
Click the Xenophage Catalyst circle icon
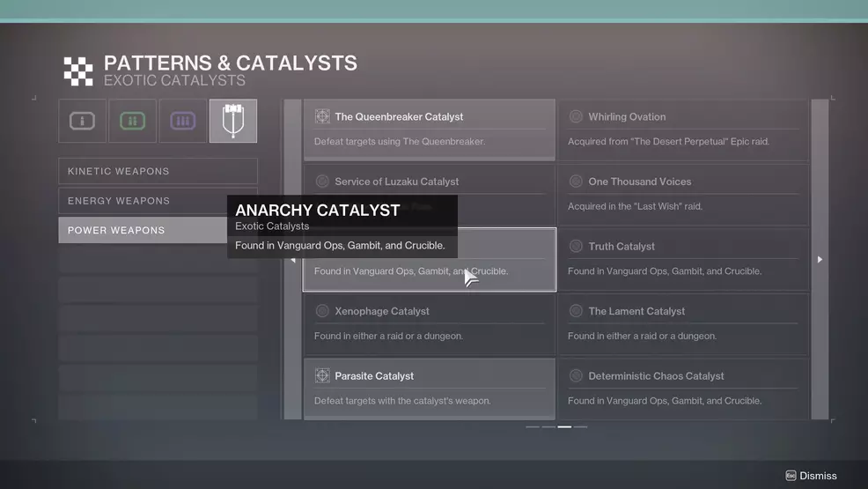click(322, 311)
